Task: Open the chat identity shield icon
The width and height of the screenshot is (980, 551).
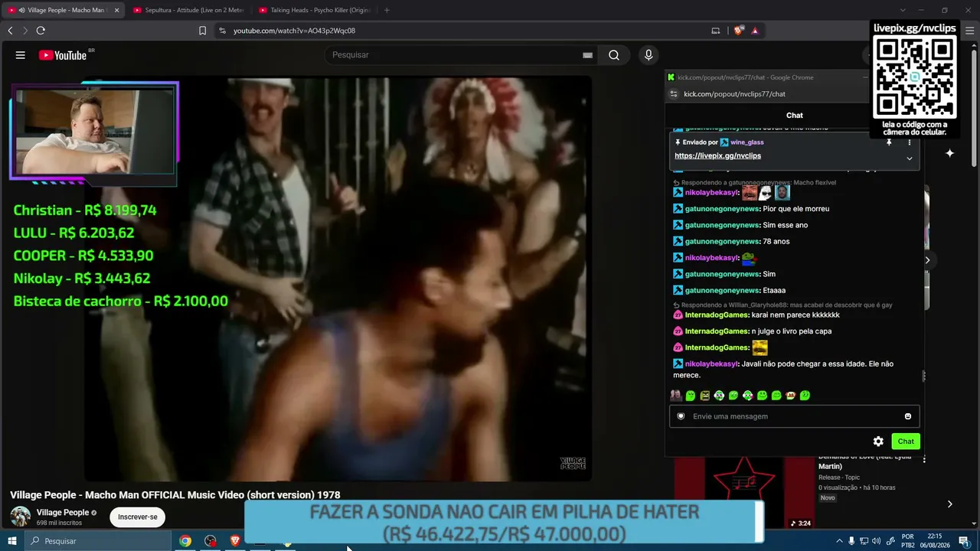Action: coord(681,416)
